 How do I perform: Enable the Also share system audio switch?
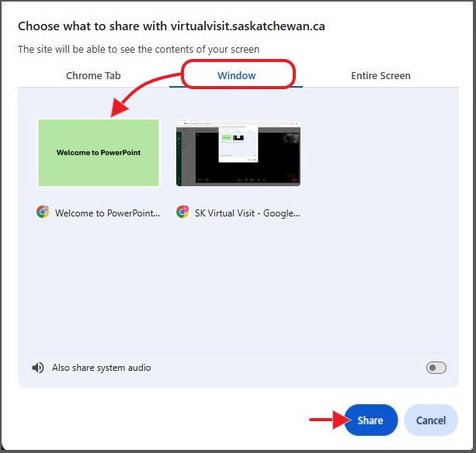point(436,368)
